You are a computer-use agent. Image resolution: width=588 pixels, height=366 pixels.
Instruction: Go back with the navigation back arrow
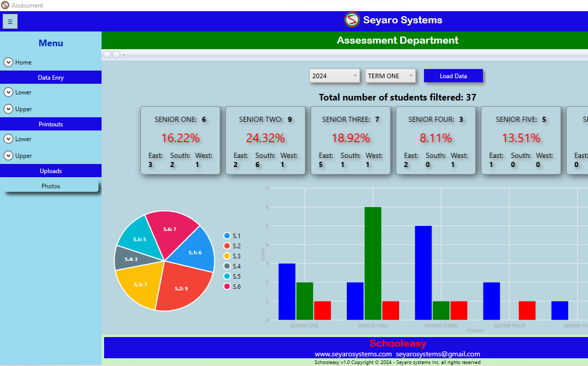tap(107, 55)
